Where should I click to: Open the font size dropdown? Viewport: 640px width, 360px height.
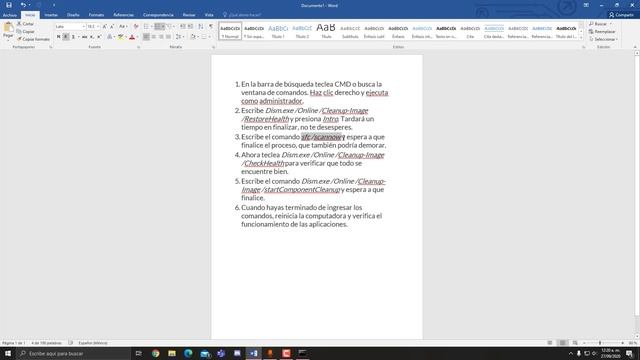click(x=98, y=27)
